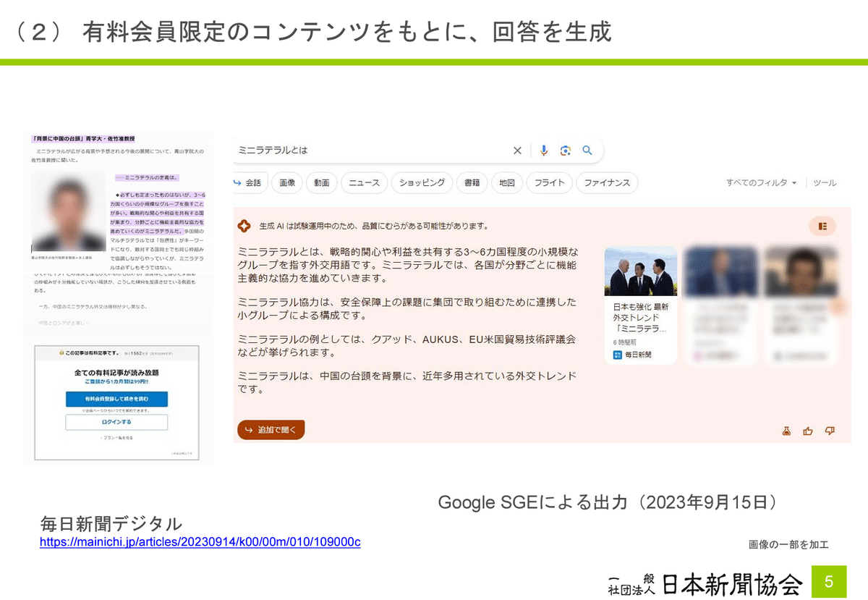
Task: Switch to the 画像 results tab
Action: pyautogui.click(x=287, y=183)
